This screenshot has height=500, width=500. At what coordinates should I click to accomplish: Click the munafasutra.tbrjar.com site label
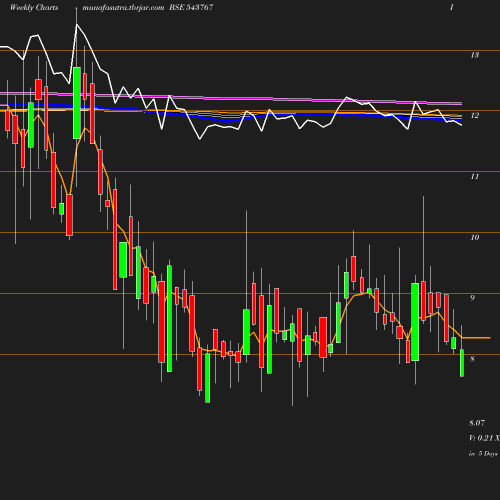(x=123, y=7)
